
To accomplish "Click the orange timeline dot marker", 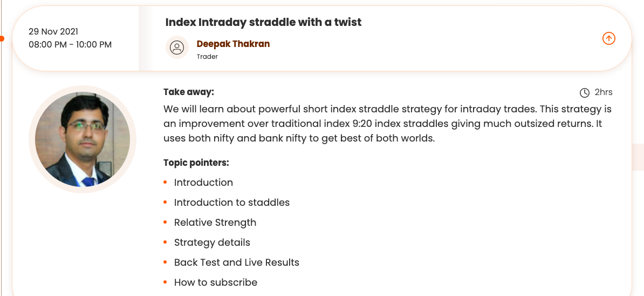I will pyautogui.click(x=2, y=38).
